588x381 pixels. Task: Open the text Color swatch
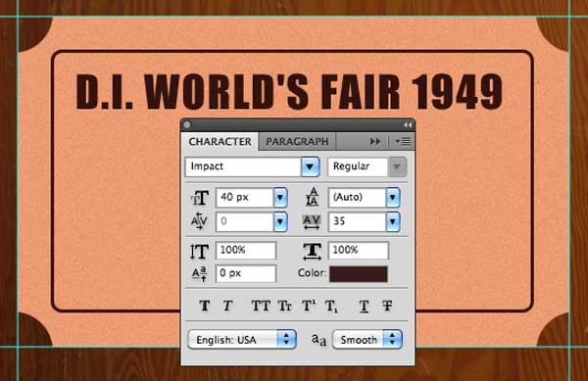(x=359, y=274)
